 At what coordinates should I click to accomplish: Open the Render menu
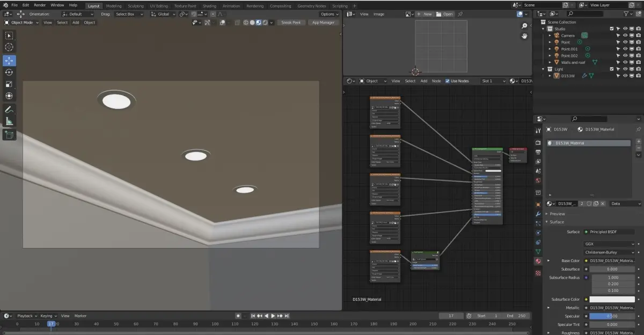[40, 5]
